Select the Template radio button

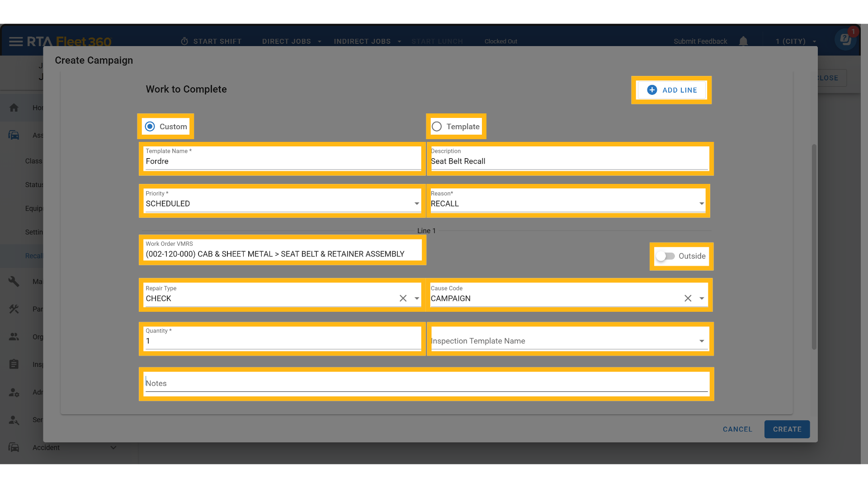[437, 127]
